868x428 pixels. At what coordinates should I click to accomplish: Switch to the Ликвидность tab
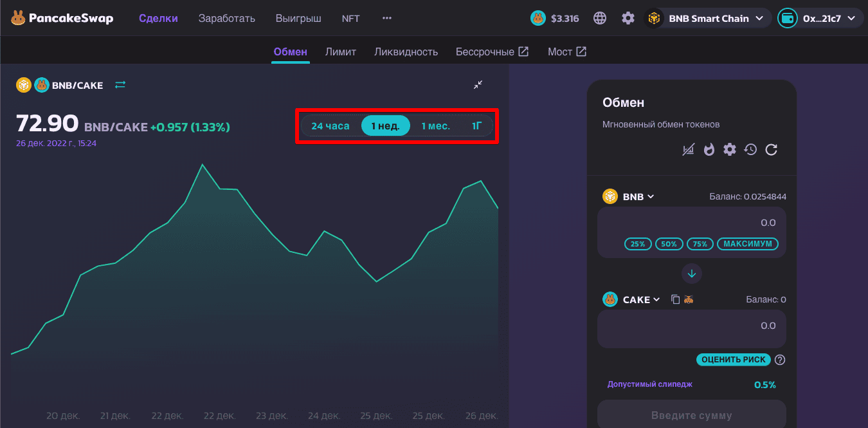[x=406, y=51]
